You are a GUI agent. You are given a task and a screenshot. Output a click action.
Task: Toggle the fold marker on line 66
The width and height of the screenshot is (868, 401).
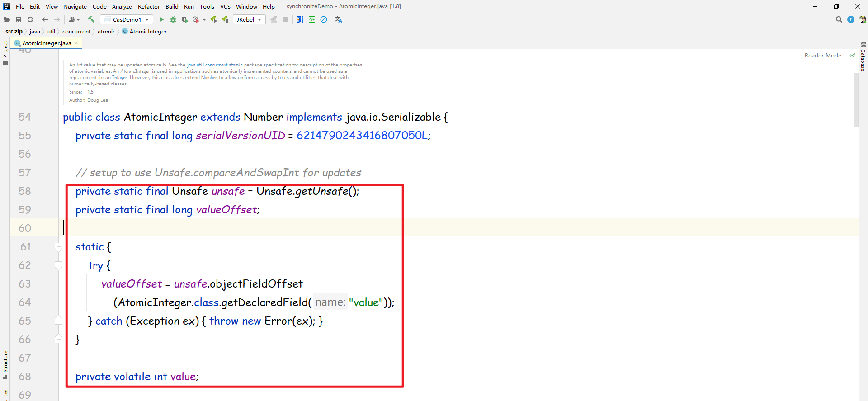click(x=58, y=340)
